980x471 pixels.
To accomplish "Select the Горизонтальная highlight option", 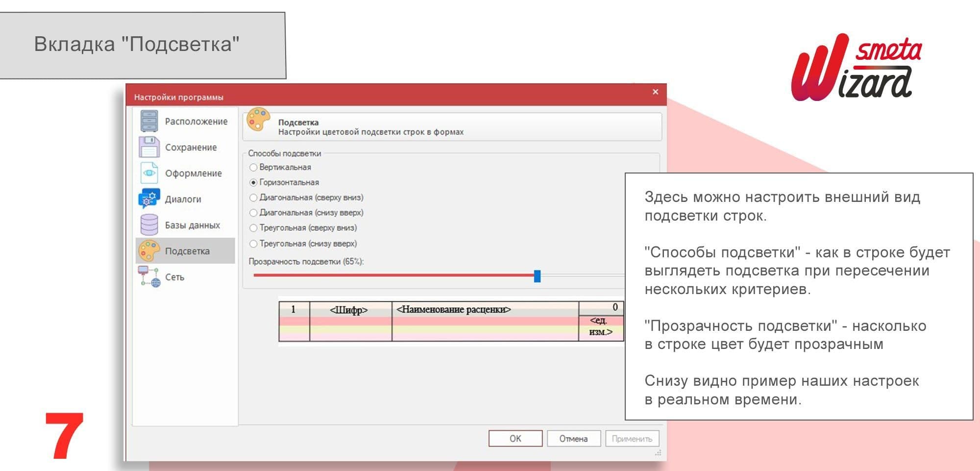I will pos(253,183).
